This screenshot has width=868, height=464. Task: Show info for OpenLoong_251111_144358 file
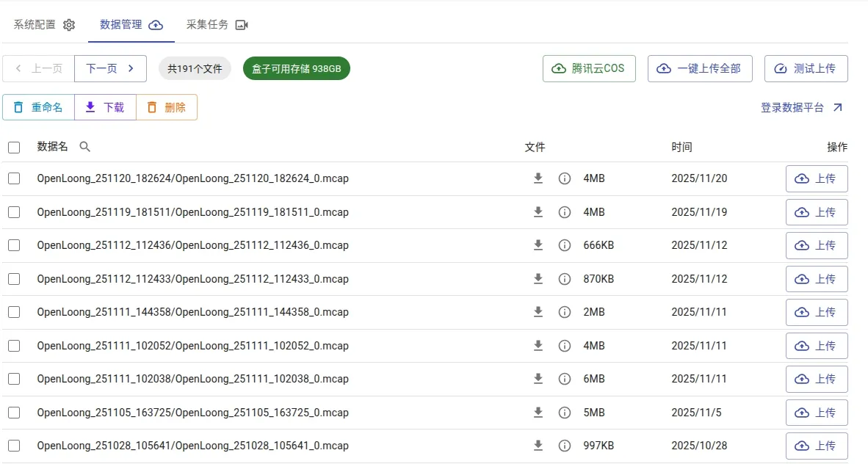(x=565, y=312)
